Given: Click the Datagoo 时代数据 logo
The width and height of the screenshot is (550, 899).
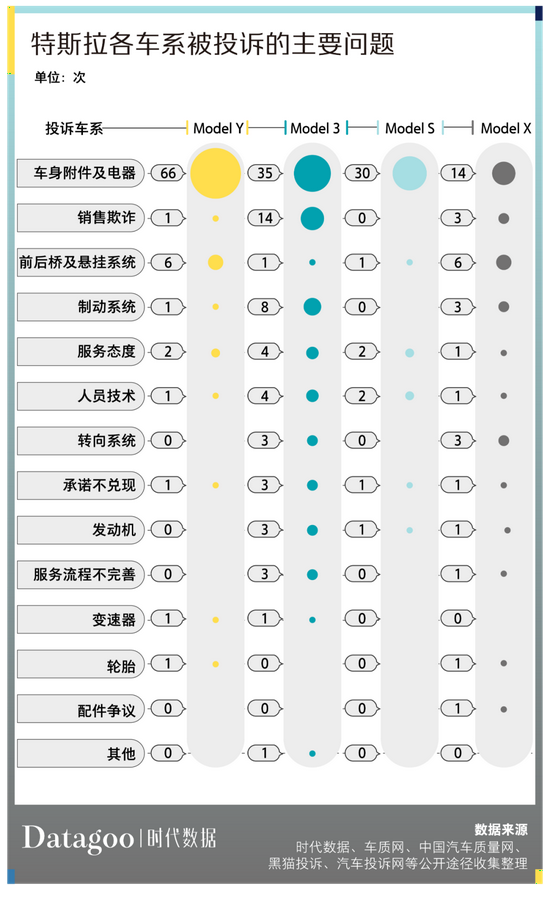Looking at the screenshot, I should [x=119, y=838].
